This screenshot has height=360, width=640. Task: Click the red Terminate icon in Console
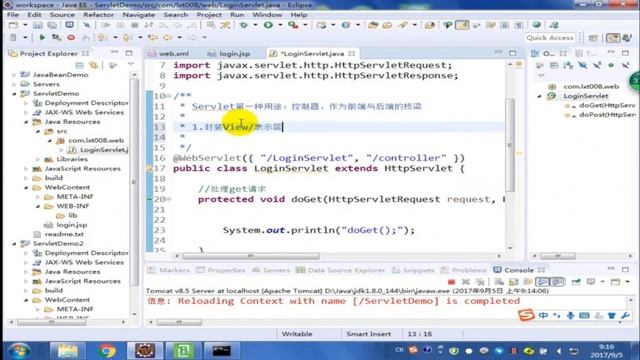click(x=451, y=282)
